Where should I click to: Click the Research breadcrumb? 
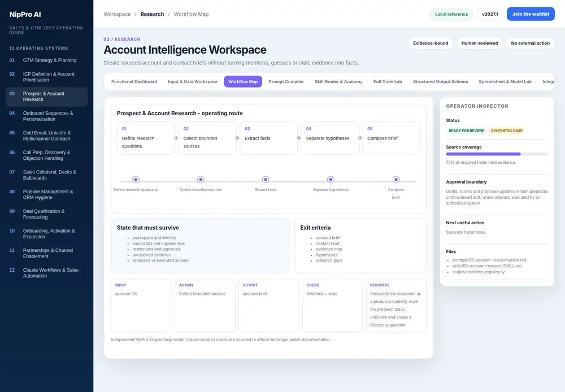(x=152, y=15)
